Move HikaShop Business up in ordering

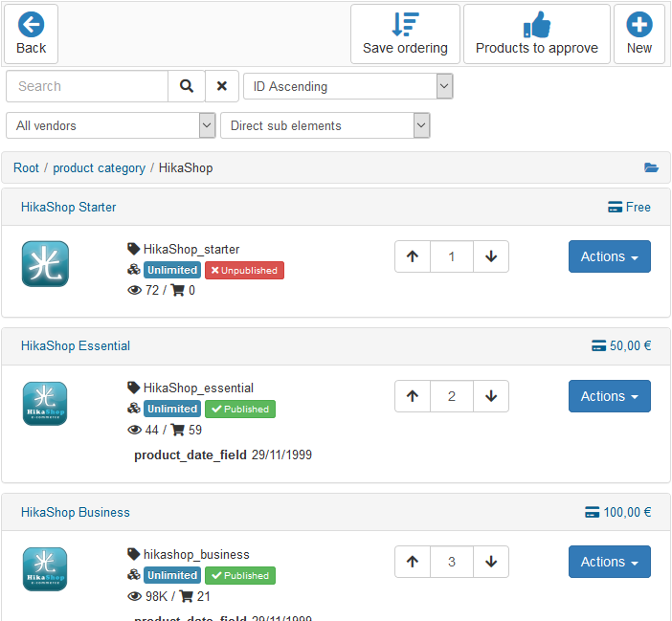[413, 562]
